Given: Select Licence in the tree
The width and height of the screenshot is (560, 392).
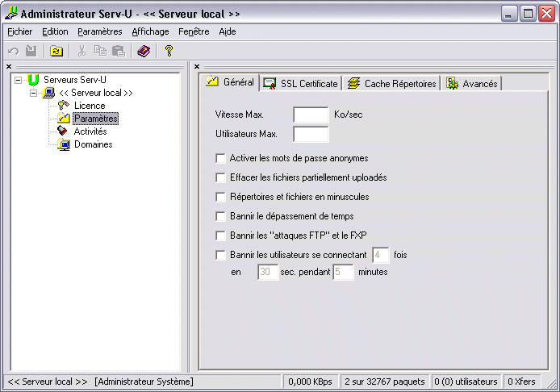Looking at the screenshot, I should (x=90, y=106).
